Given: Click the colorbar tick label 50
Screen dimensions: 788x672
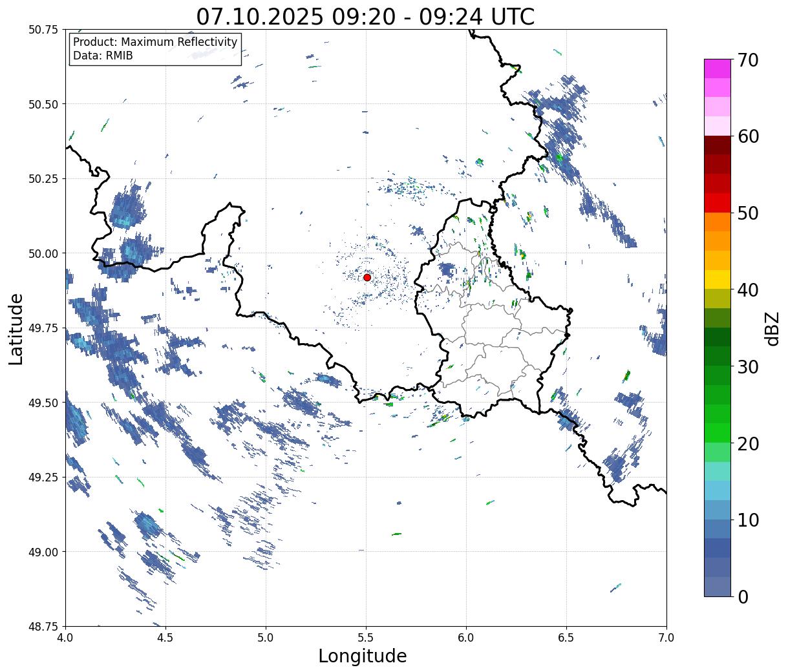Looking at the screenshot, I should pyautogui.click(x=748, y=213).
